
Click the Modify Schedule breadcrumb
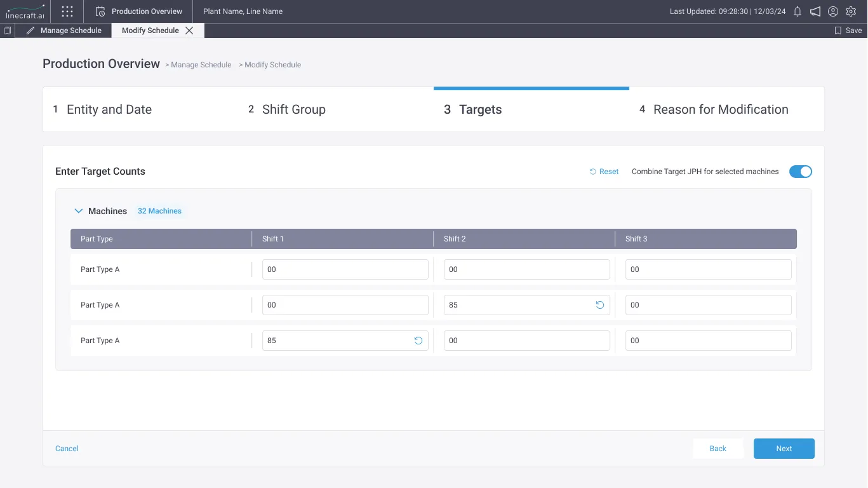273,65
